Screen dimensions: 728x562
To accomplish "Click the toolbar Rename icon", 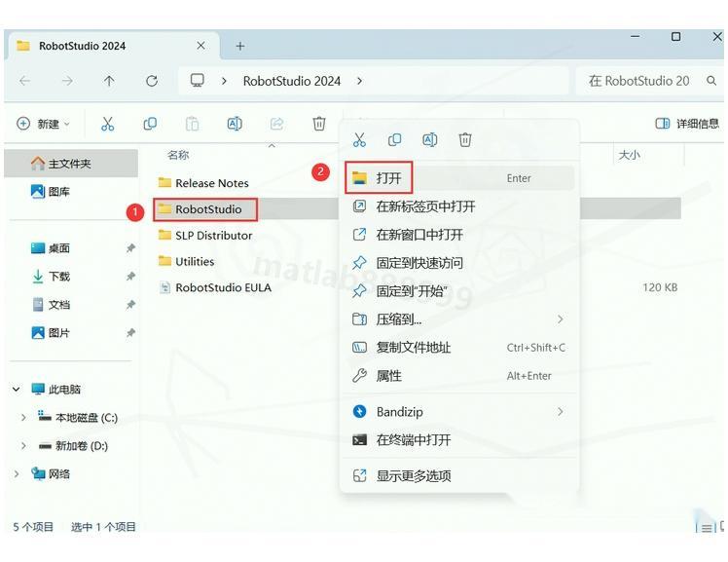I will [x=235, y=124].
